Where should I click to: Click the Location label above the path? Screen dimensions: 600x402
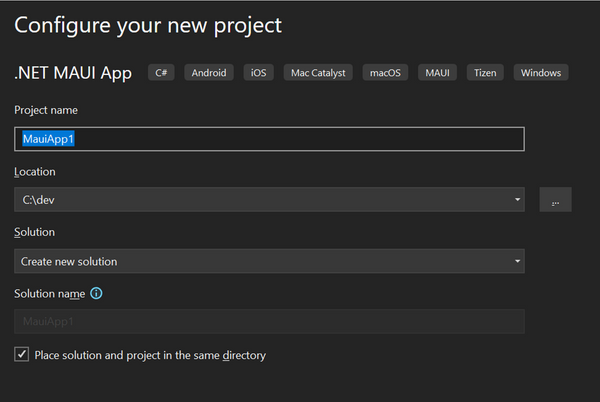coord(35,172)
